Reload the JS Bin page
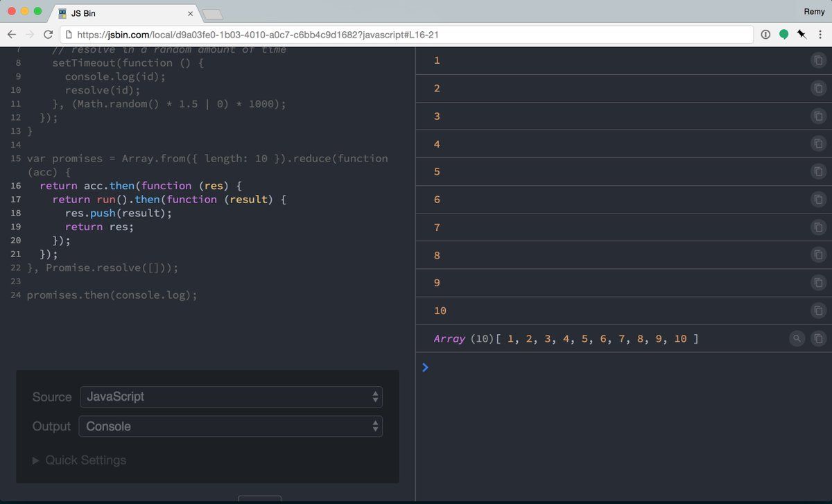 [49, 35]
